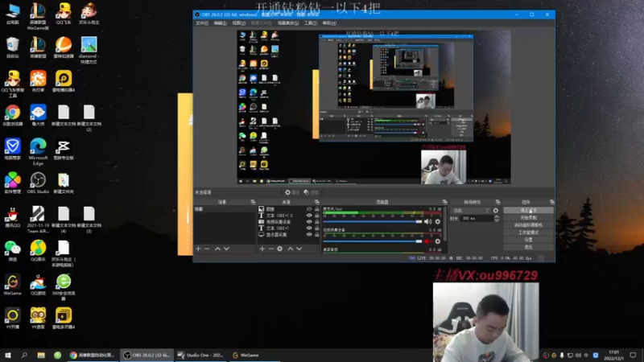644x362 pixels.
Task: Click the 设置 button in controls panel
Action: [x=528, y=239]
